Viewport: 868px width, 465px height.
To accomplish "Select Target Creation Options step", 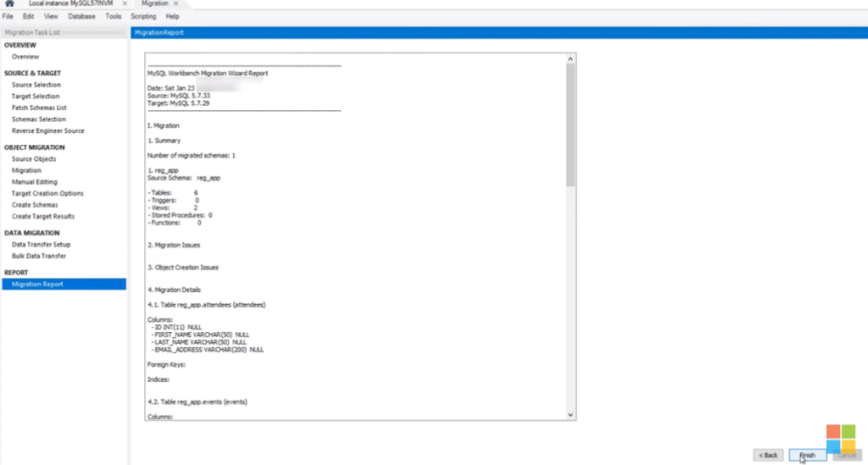I will pos(47,193).
